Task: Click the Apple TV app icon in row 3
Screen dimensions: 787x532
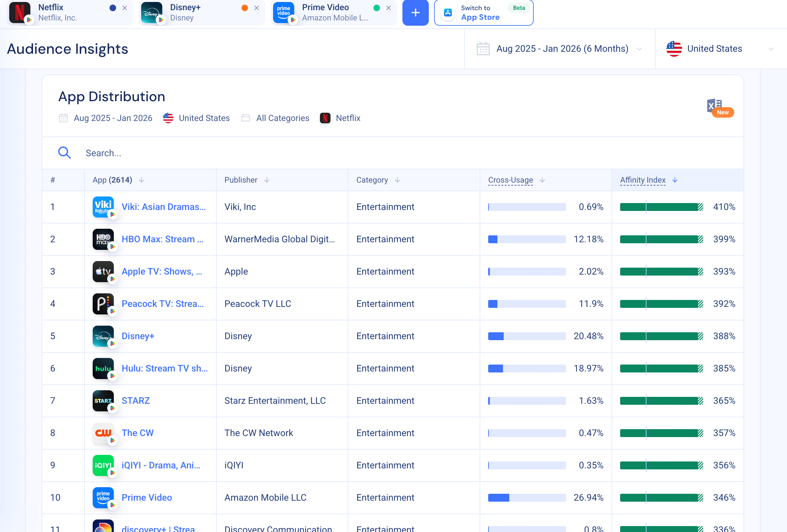Action: pos(103,271)
